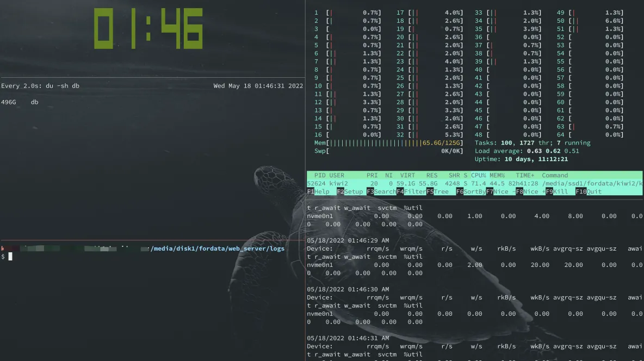
Task: Click the 82h41:28 TIME+ value
Action: (x=523, y=184)
